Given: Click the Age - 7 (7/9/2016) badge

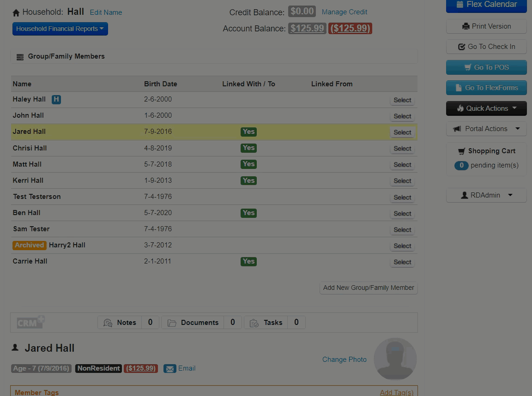Looking at the screenshot, I should [42, 368].
